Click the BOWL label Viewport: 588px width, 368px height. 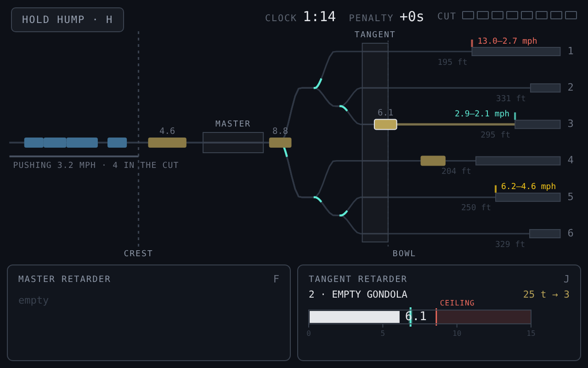pyautogui.click(x=404, y=253)
